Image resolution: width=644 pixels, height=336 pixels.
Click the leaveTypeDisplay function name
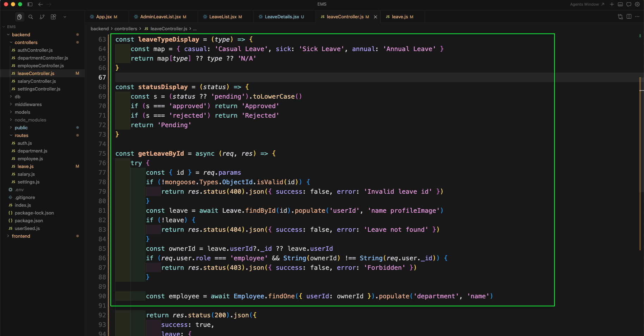click(x=168, y=39)
